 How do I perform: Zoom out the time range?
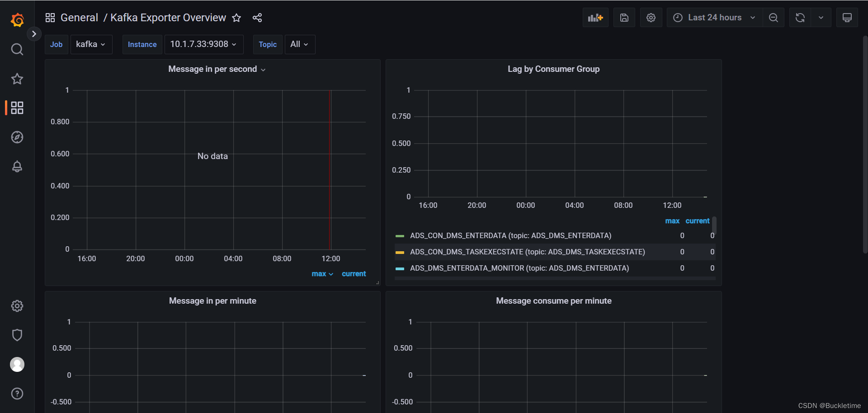pyautogui.click(x=774, y=18)
